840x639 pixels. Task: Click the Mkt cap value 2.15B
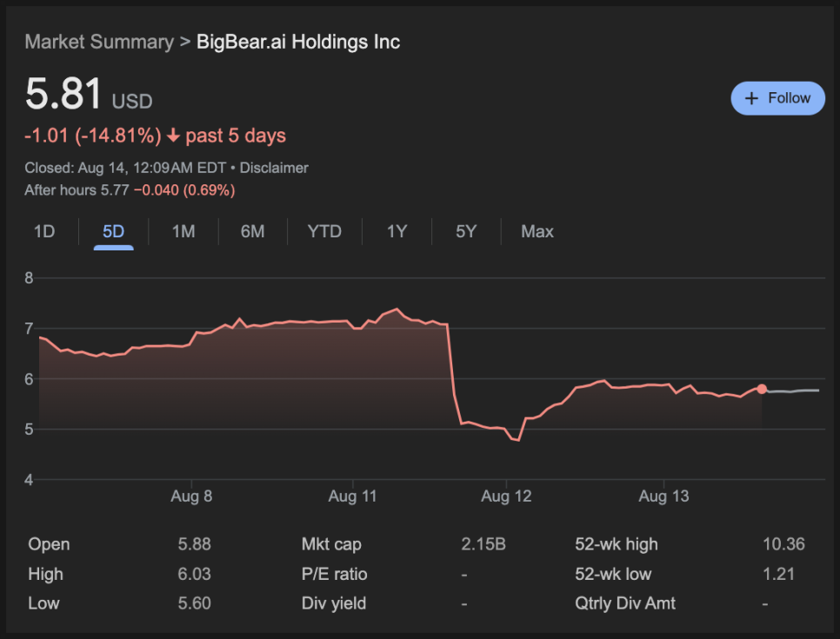pyautogui.click(x=483, y=544)
